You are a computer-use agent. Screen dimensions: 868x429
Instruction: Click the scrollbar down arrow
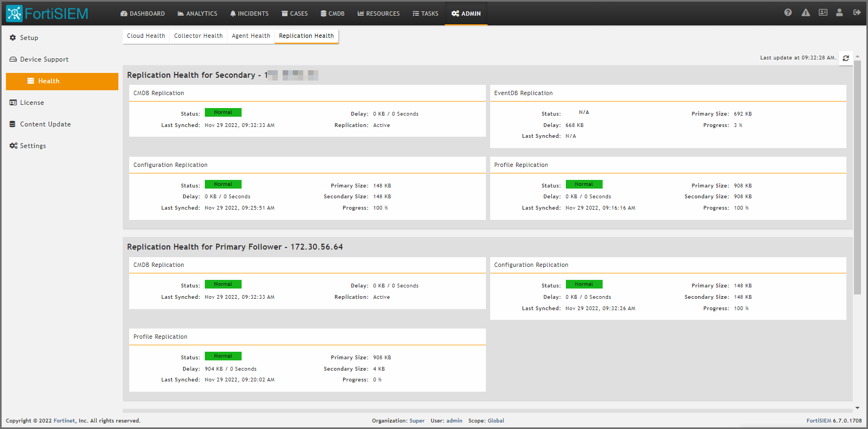pyautogui.click(x=857, y=408)
